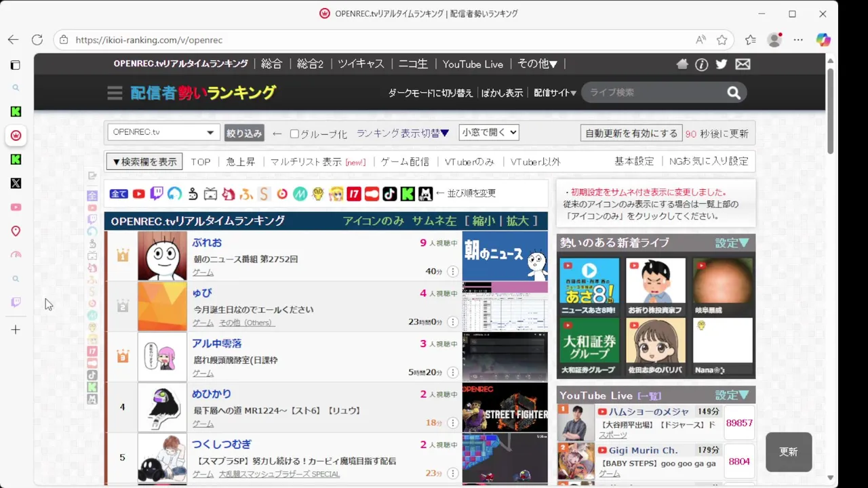Expand ▼検索欄を表示 search panel
This screenshot has width=868, height=488.
pyautogui.click(x=144, y=162)
